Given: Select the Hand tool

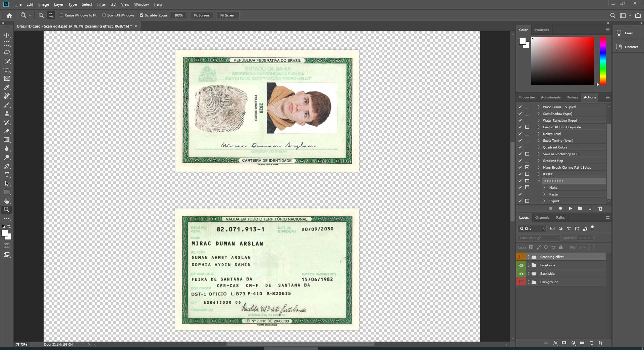Looking at the screenshot, I should point(7,201).
